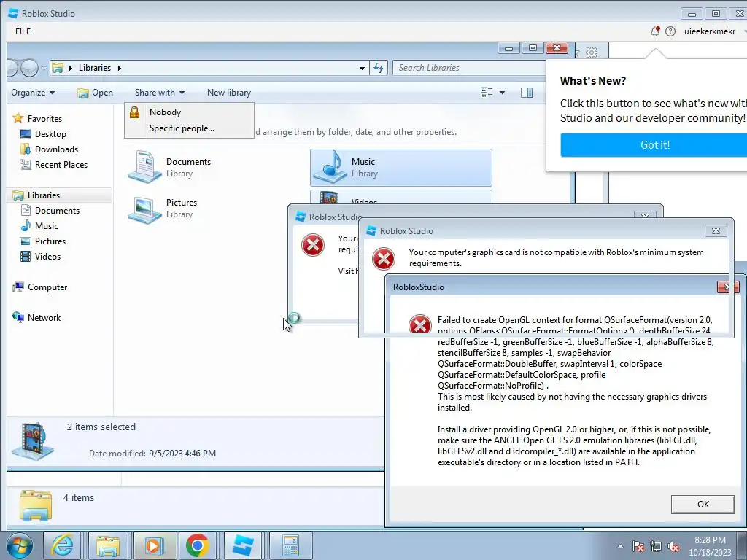This screenshot has height=560, width=747.
Task: Select Desktop under Favorites
Action: (50, 134)
